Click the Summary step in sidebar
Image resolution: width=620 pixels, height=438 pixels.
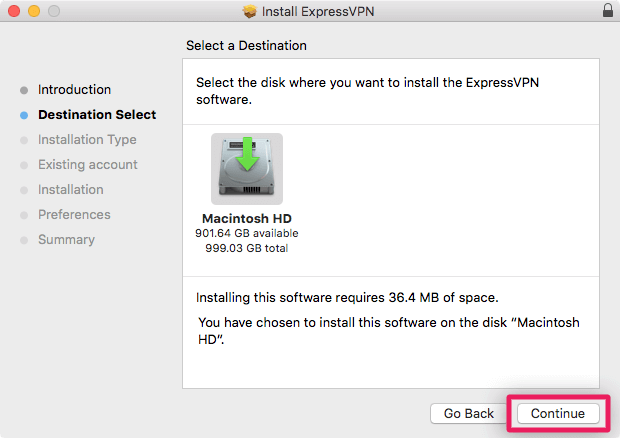click(66, 240)
